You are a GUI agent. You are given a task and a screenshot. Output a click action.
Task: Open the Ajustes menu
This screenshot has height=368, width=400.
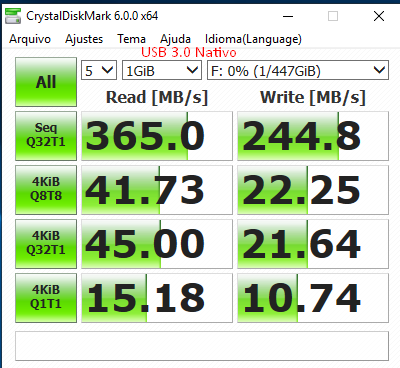pyautogui.click(x=84, y=39)
